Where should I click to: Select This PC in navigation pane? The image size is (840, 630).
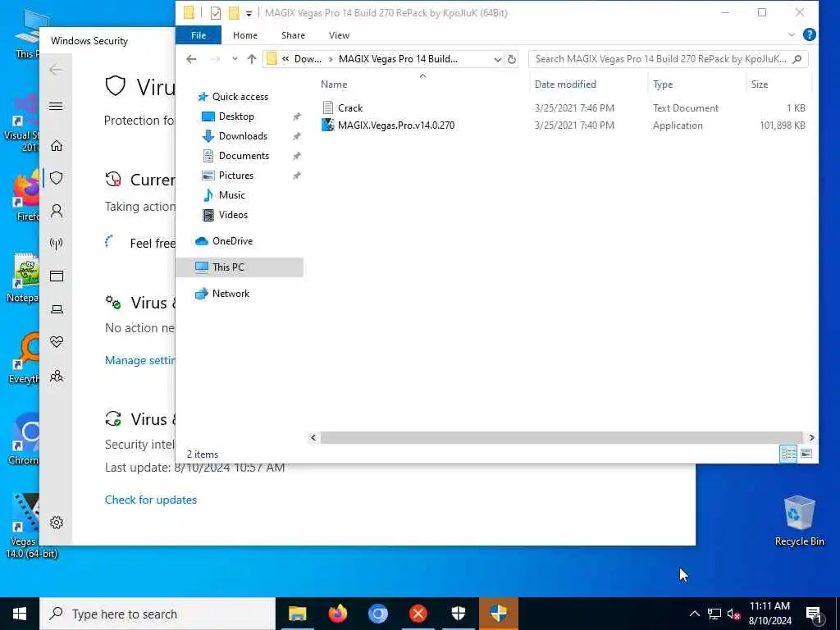click(x=228, y=267)
